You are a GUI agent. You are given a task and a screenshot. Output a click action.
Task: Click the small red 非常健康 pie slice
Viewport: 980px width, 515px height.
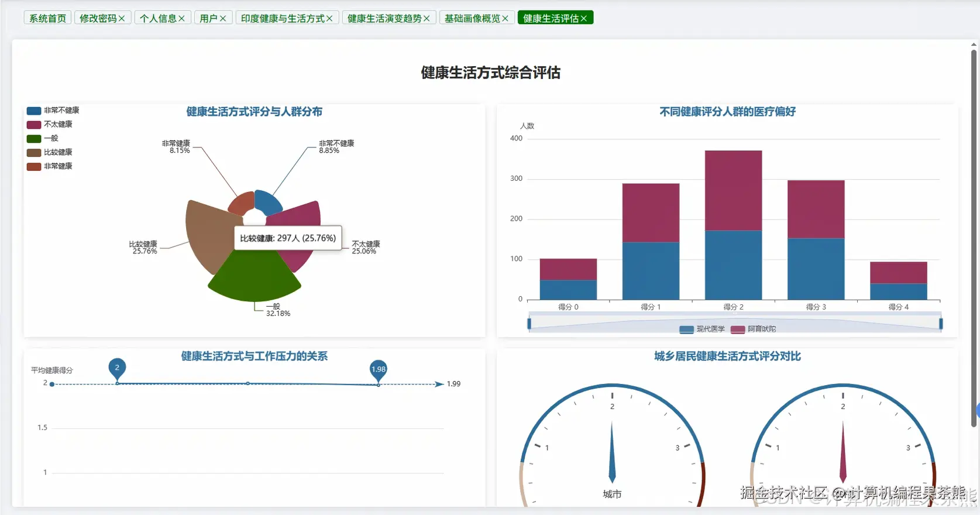tap(241, 202)
